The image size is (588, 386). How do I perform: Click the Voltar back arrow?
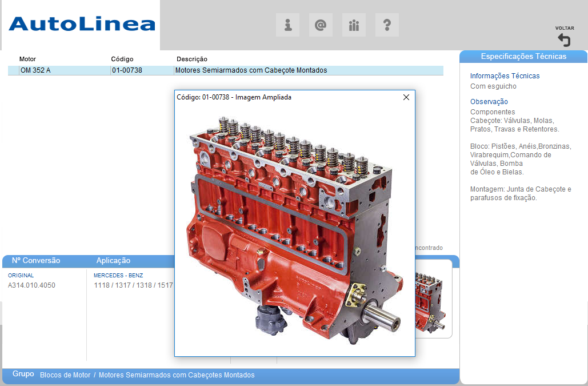point(564,39)
